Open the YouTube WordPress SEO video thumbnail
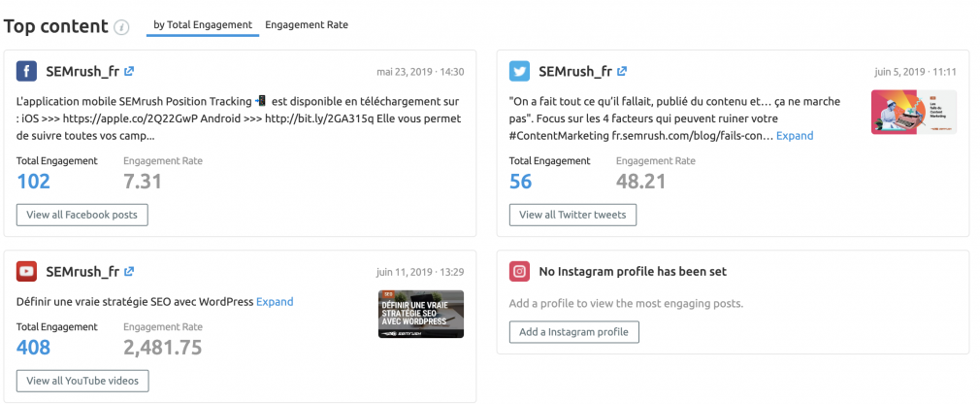Screen dimensions: 980x404 point(421,314)
